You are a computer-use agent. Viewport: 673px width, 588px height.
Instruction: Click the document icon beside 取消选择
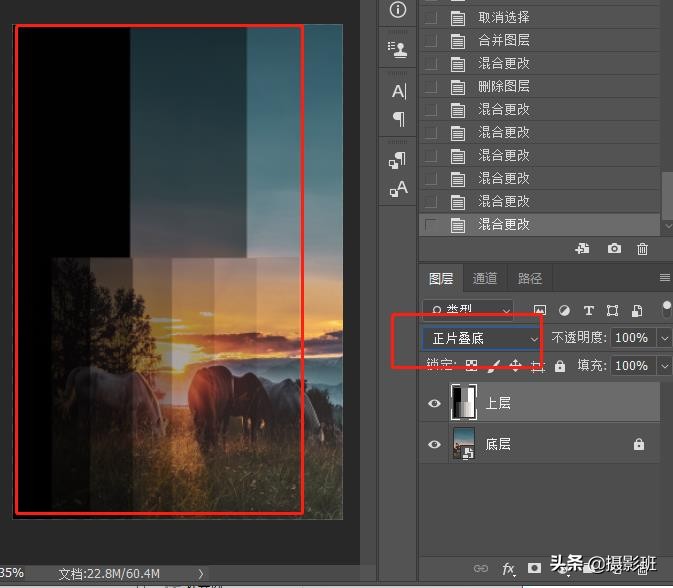[x=458, y=18]
